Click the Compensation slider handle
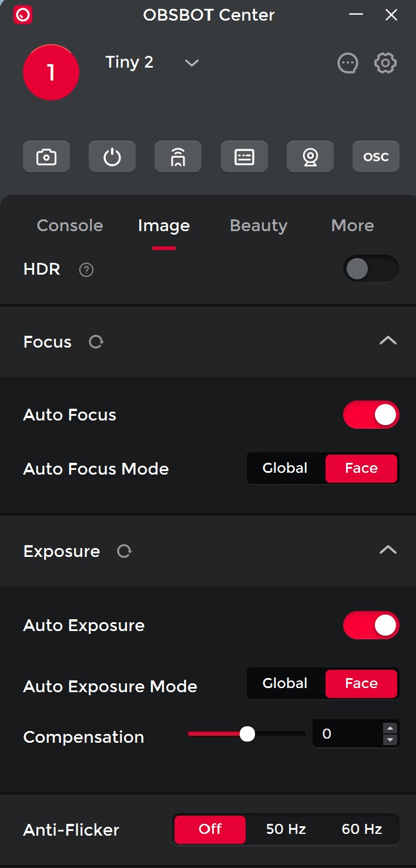 click(x=247, y=734)
